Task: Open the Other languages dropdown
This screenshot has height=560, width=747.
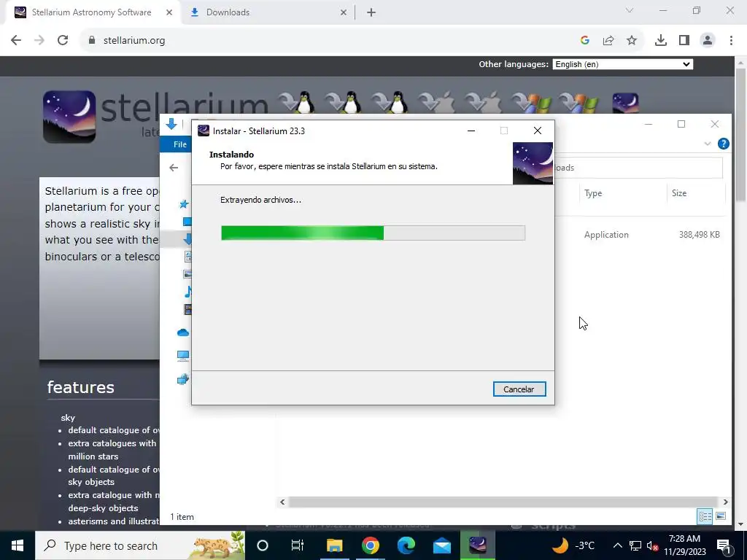Action: point(623,64)
